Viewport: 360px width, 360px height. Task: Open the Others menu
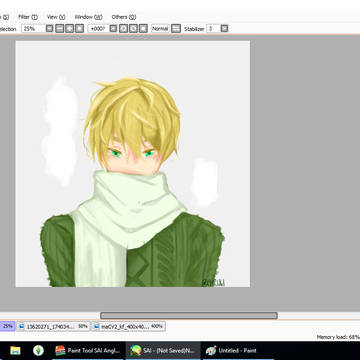[124, 17]
